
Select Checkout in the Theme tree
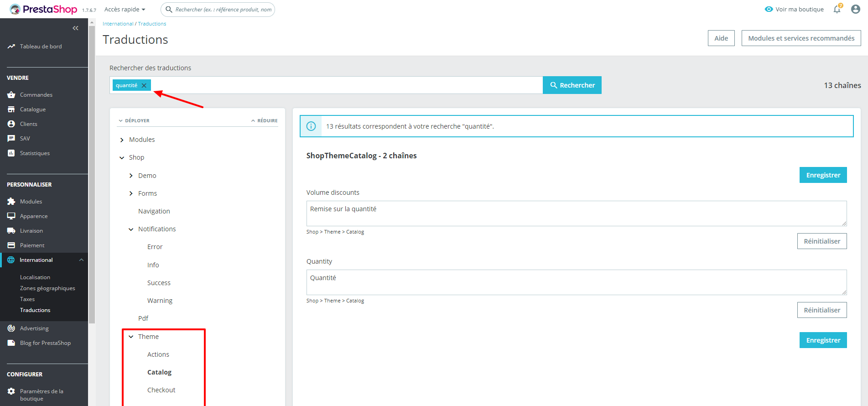161,390
